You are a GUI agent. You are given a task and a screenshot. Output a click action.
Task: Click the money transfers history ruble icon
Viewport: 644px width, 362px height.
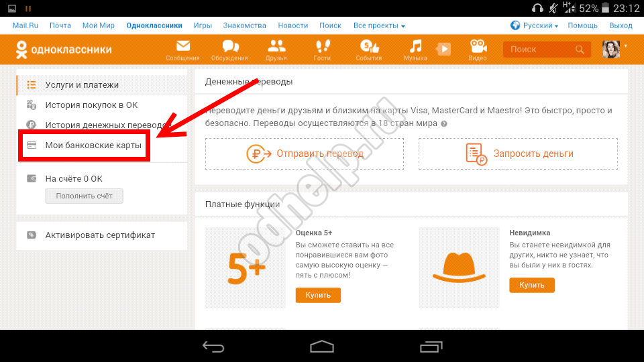click(32, 125)
